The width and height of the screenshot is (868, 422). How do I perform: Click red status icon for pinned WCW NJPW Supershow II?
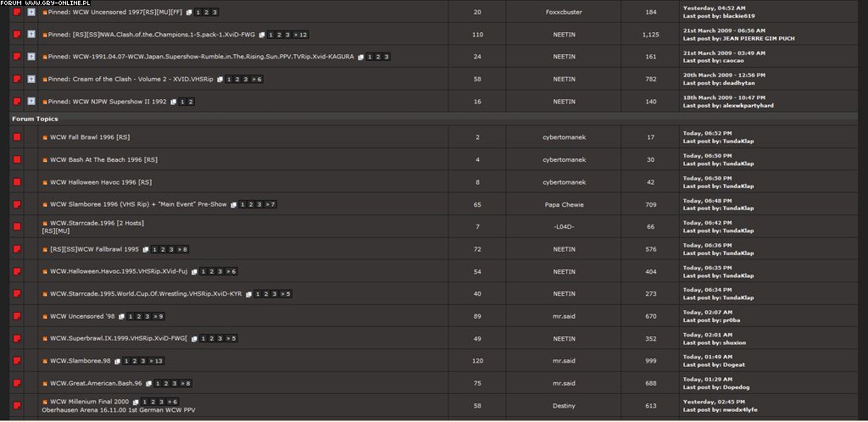coord(17,102)
